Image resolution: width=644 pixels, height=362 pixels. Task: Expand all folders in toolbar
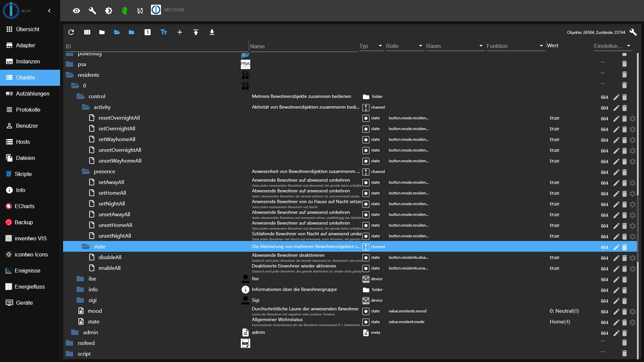click(x=117, y=32)
